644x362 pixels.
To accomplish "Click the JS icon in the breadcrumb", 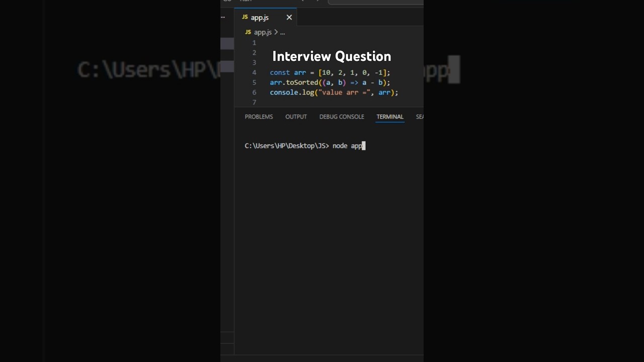I will click(248, 32).
